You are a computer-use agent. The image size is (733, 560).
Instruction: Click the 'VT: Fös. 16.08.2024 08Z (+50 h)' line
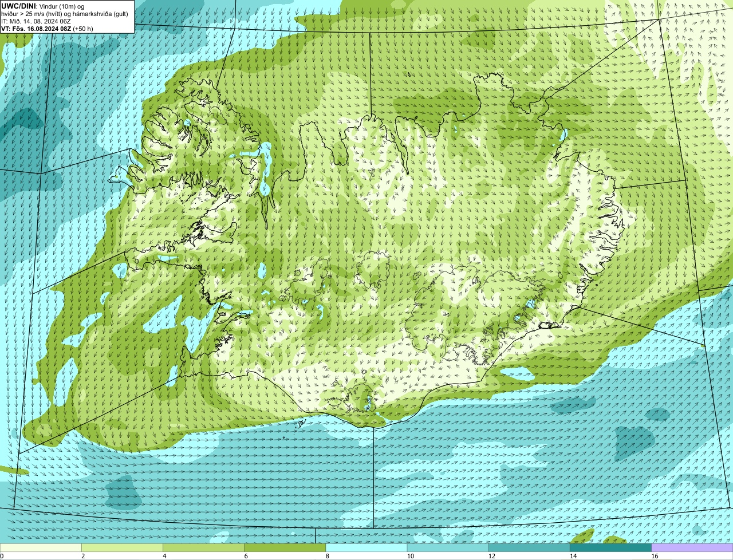47,29
